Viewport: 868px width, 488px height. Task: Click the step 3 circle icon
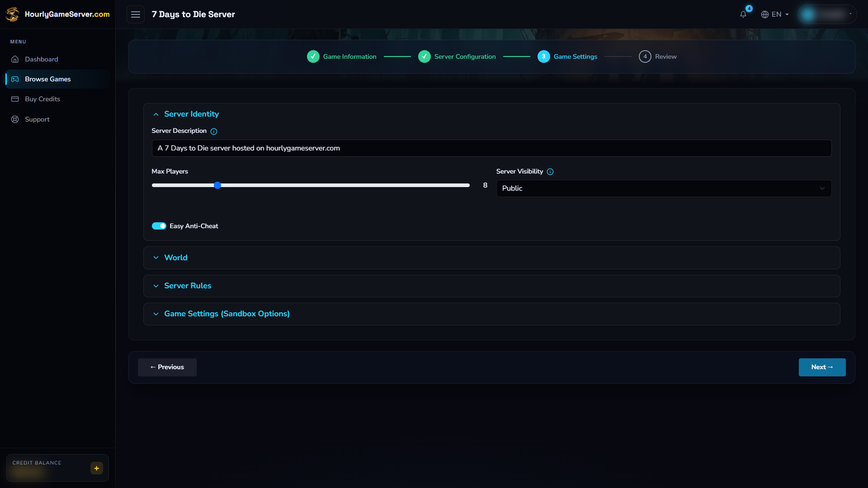point(544,56)
